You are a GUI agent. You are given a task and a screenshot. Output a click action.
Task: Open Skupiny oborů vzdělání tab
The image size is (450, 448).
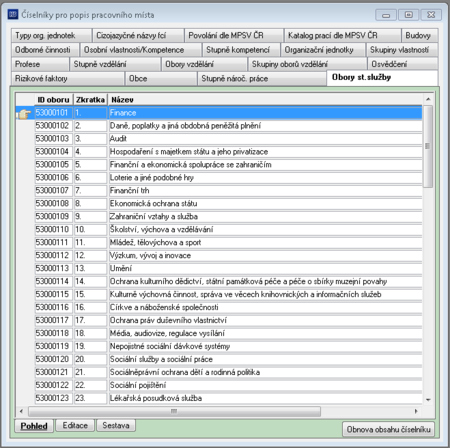coord(308,64)
